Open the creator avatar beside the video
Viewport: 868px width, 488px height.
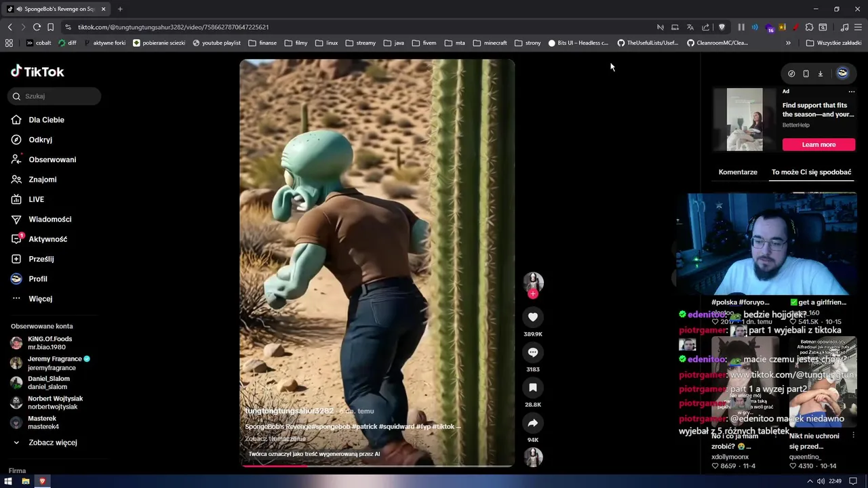[x=533, y=282]
